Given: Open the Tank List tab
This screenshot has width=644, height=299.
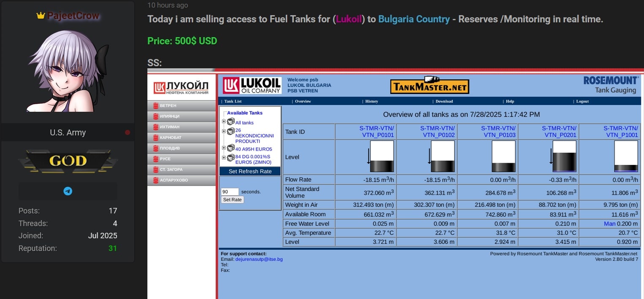Looking at the screenshot, I should (x=233, y=101).
